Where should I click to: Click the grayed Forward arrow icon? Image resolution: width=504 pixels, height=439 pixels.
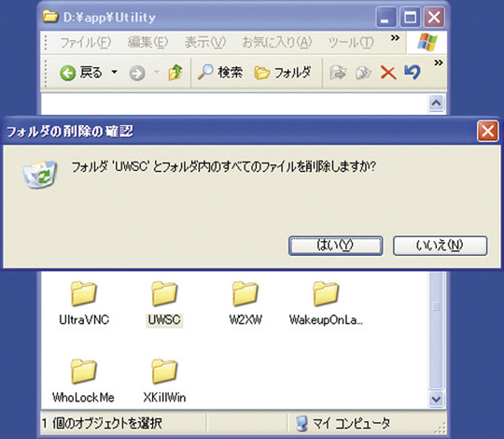click(x=137, y=73)
